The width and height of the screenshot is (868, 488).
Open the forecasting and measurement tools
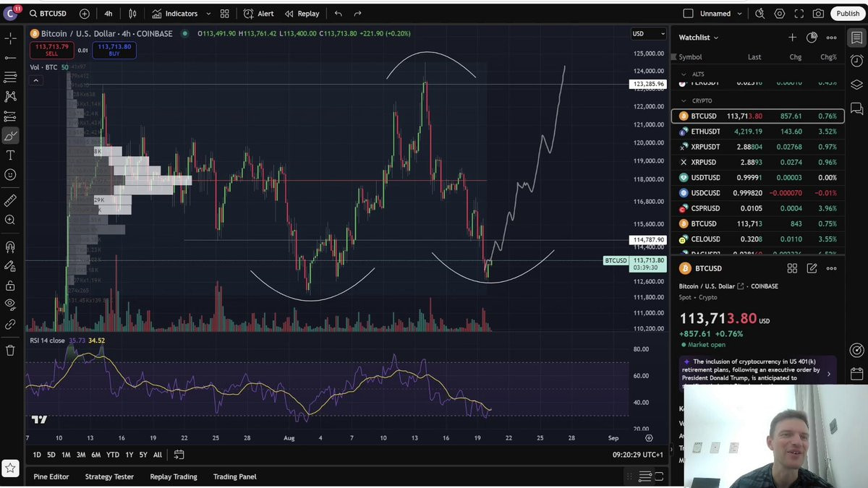10,116
